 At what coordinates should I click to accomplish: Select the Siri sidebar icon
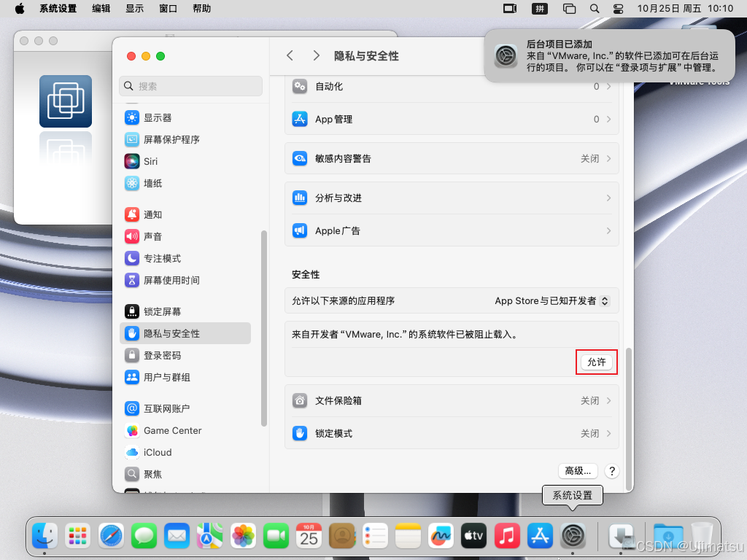pos(132,161)
